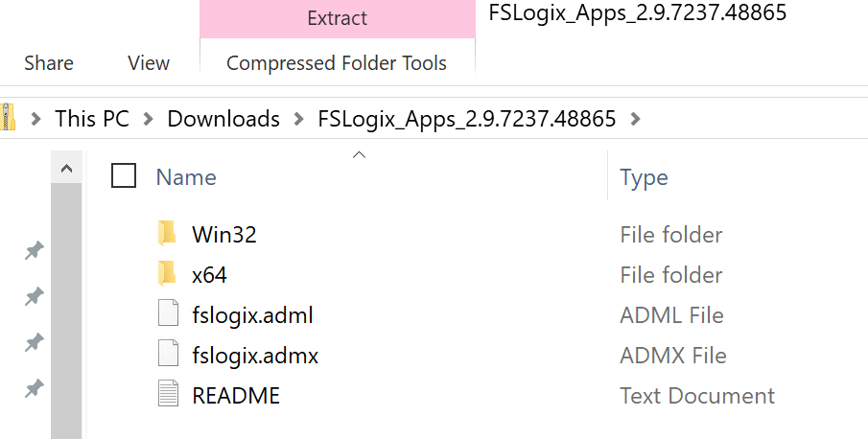Image resolution: width=868 pixels, height=439 pixels.
Task: Sort files by Name column header
Action: (186, 177)
